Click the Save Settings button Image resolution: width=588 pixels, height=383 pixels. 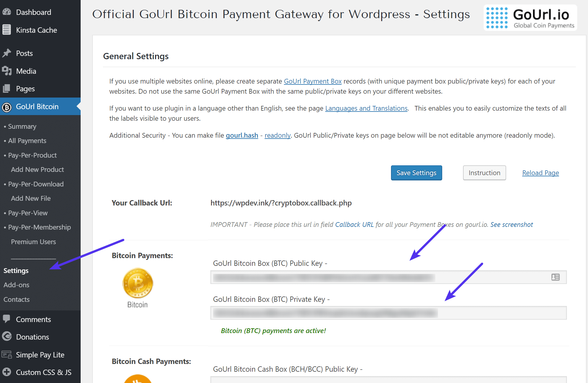(x=417, y=173)
